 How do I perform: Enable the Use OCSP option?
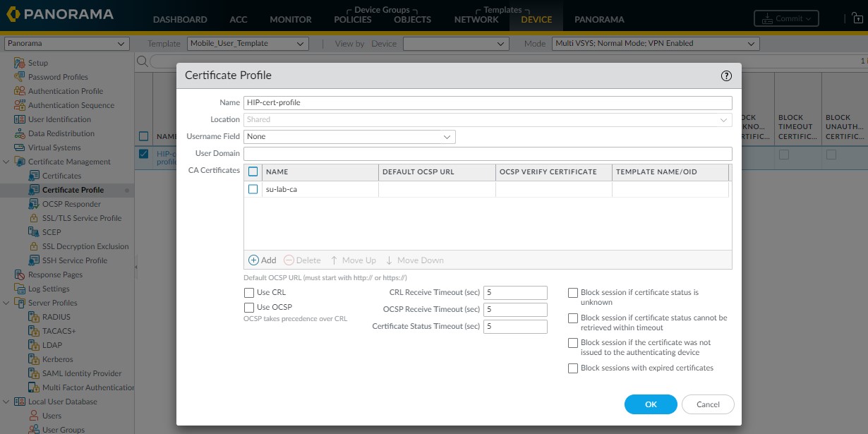249,307
